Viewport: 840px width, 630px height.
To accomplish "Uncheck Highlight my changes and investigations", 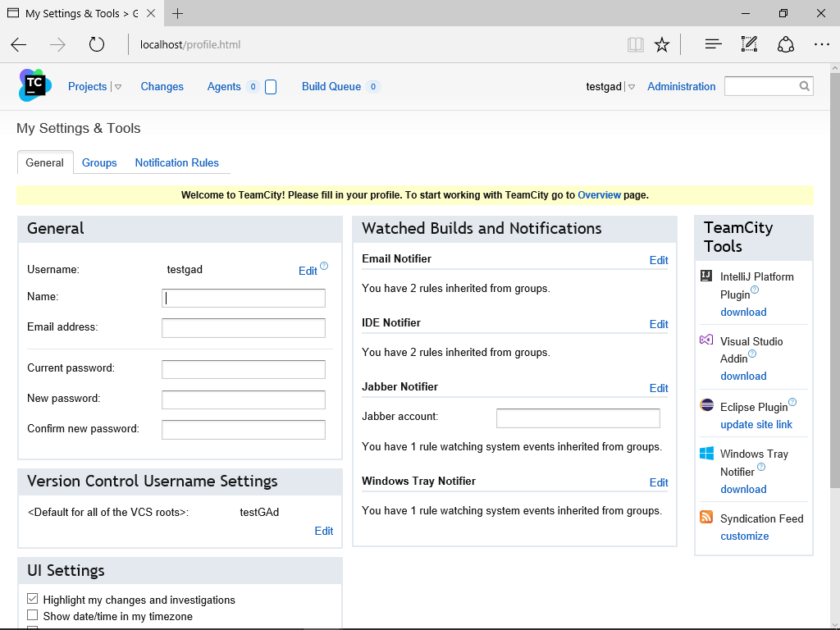I will click(33, 599).
